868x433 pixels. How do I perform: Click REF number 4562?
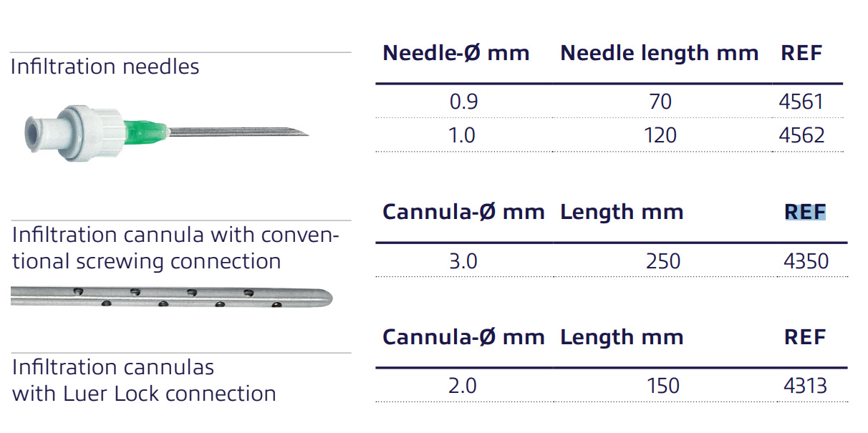point(801,135)
